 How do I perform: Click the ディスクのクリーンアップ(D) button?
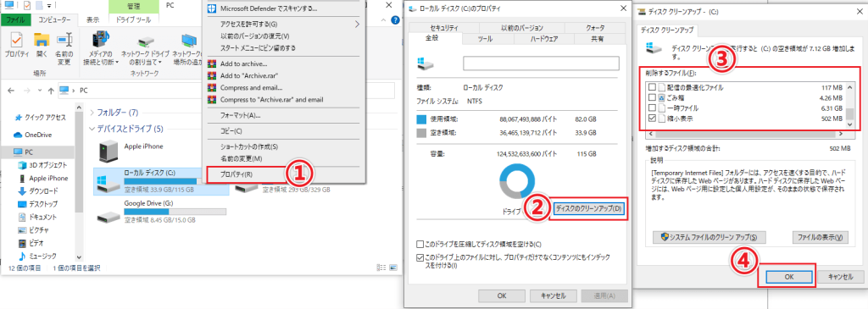pyautogui.click(x=589, y=208)
